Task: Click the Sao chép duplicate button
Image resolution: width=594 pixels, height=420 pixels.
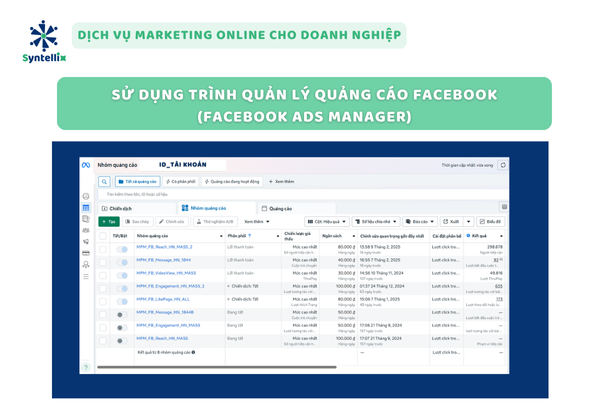Action: tap(137, 222)
